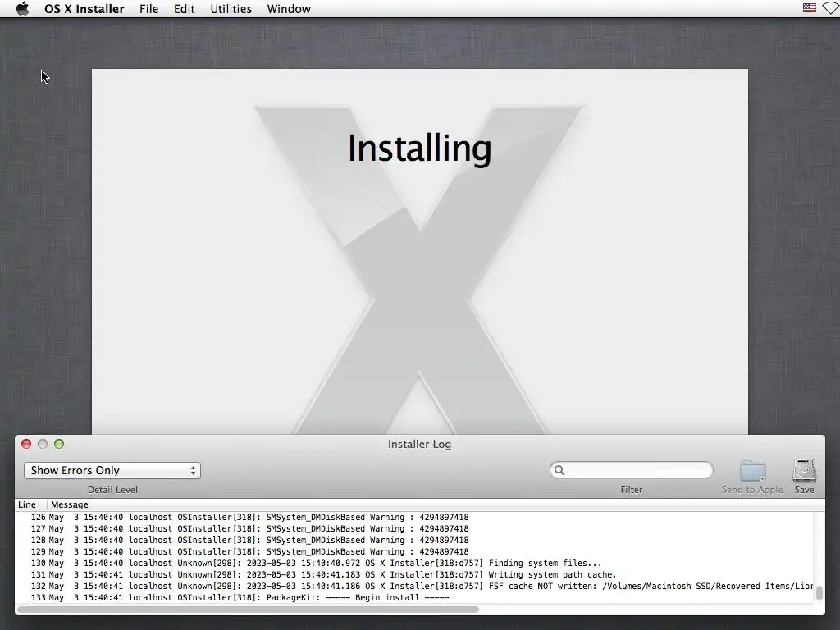Open the Show Errors Only detail level dropdown
Image resolution: width=840 pixels, height=630 pixels.
tap(112, 470)
